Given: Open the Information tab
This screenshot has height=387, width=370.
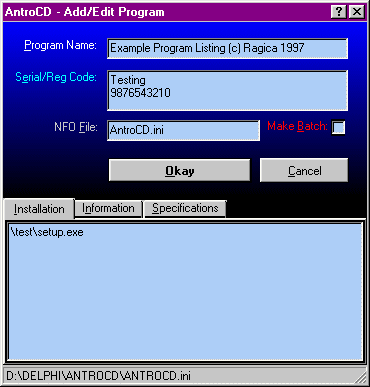Looking at the screenshot, I should click(x=108, y=208).
